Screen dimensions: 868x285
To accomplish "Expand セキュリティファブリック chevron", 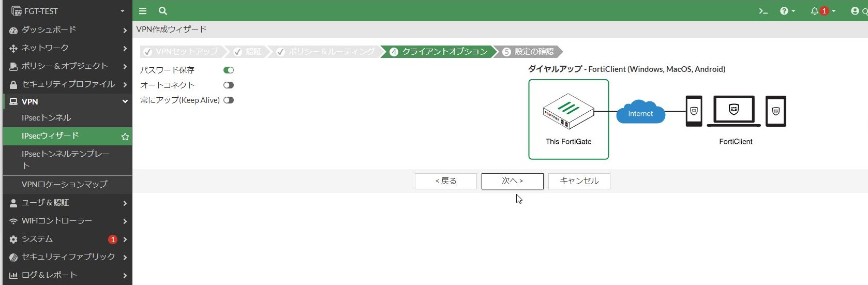I will tap(125, 258).
